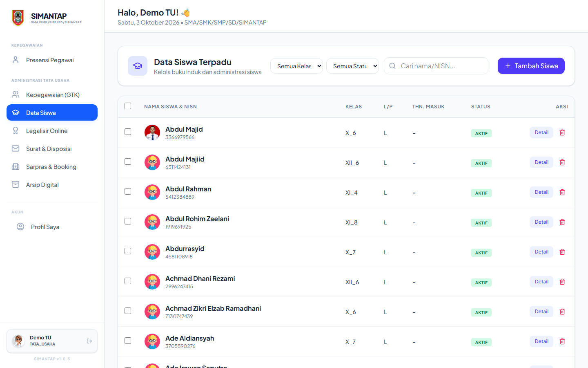The image size is (588, 368).
Task: Open Detail for Abdul Rahman
Action: 541,192
